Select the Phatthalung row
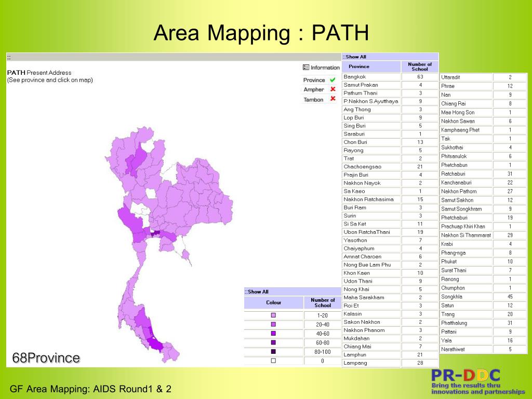Viewport: 532px width, 399px height. pos(483,323)
